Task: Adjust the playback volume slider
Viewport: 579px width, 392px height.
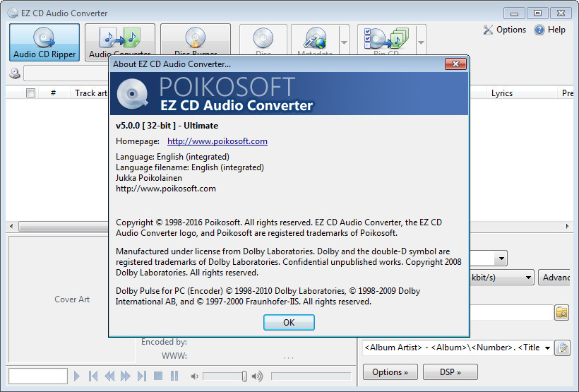Action: [x=244, y=376]
